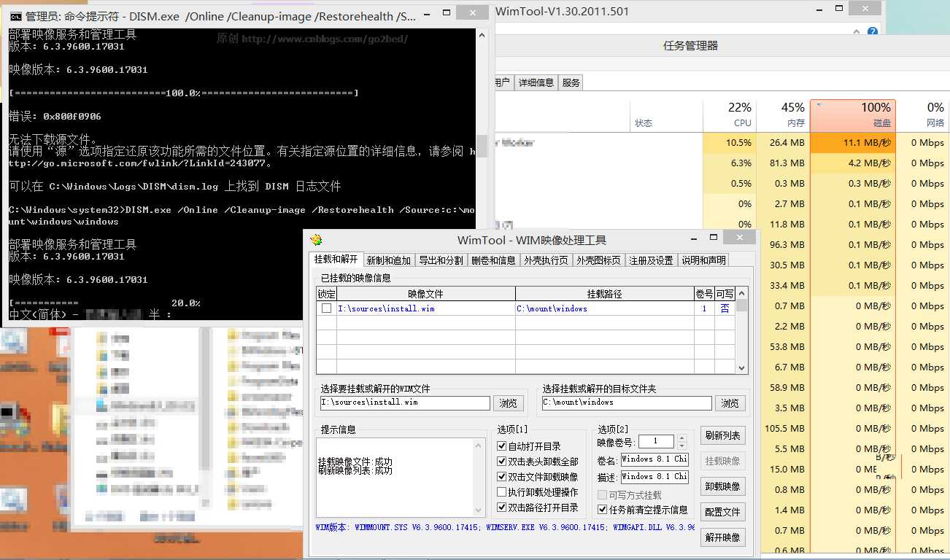This screenshot has height=560, width=950.
Task: Tick the 锁定 checkbox for install.wim row
Action: (326, 308)
